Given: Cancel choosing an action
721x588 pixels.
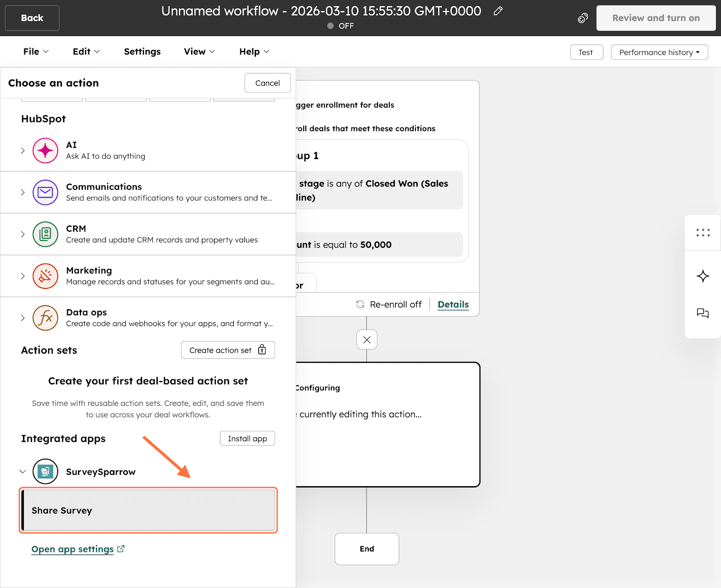Looking at the screenshot, I should [267, 83].
